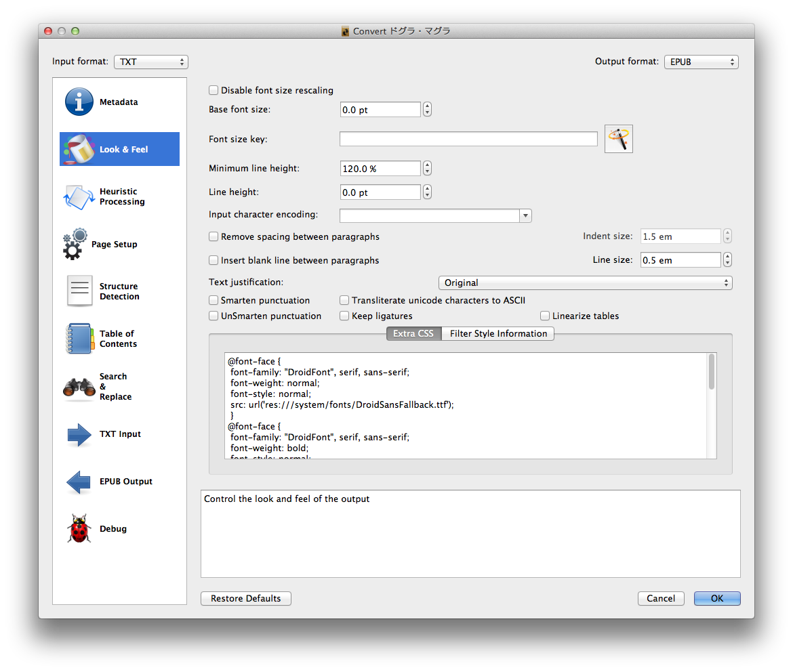Open Text justification Original dropdown
Image resolution: width=793 pixels, height=672 pixels.
pyautogui.click(x=585, y=282)
